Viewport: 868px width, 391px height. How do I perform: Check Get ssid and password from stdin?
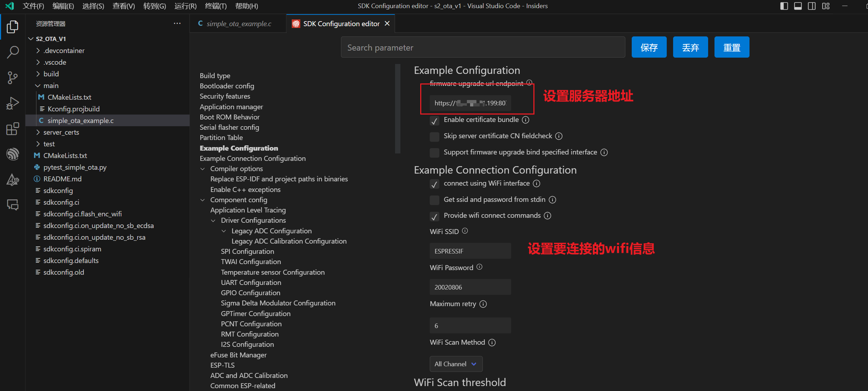click(434, 200)
